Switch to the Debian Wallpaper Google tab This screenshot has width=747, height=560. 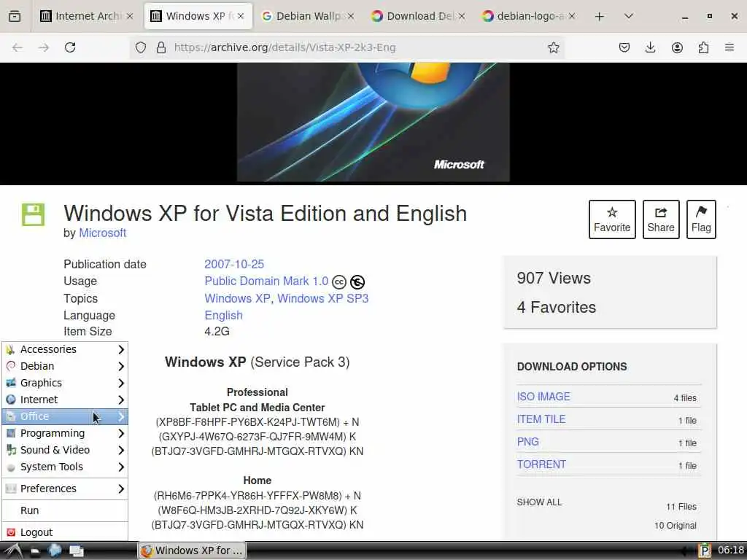pyautogui.click(x=308, y=16)
